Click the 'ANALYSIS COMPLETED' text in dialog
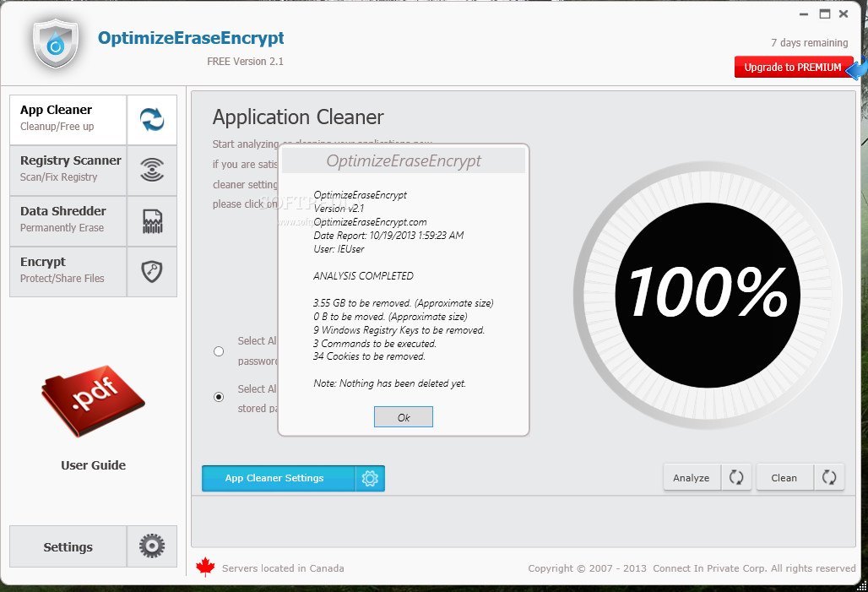This screenshot has width=868, height=592. click(363, 276)
